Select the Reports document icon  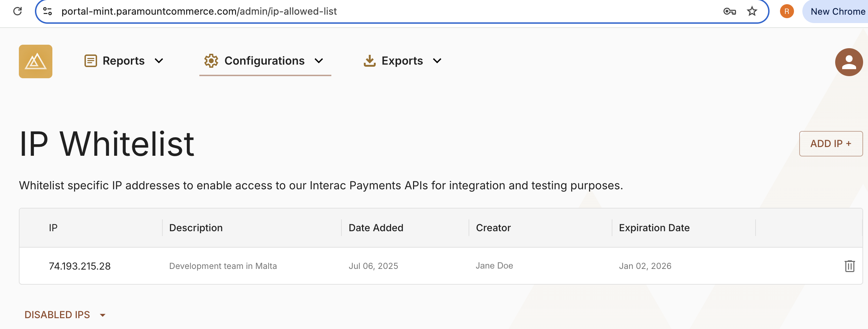tap(90, 60)
